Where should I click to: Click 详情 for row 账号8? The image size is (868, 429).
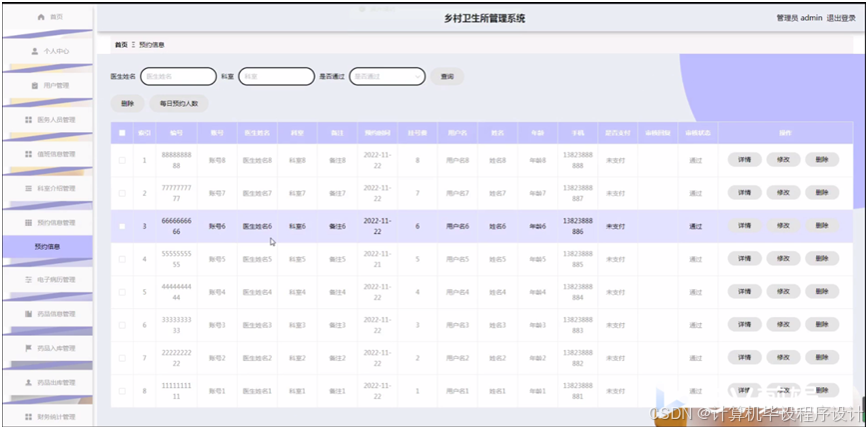coord(744,160)
